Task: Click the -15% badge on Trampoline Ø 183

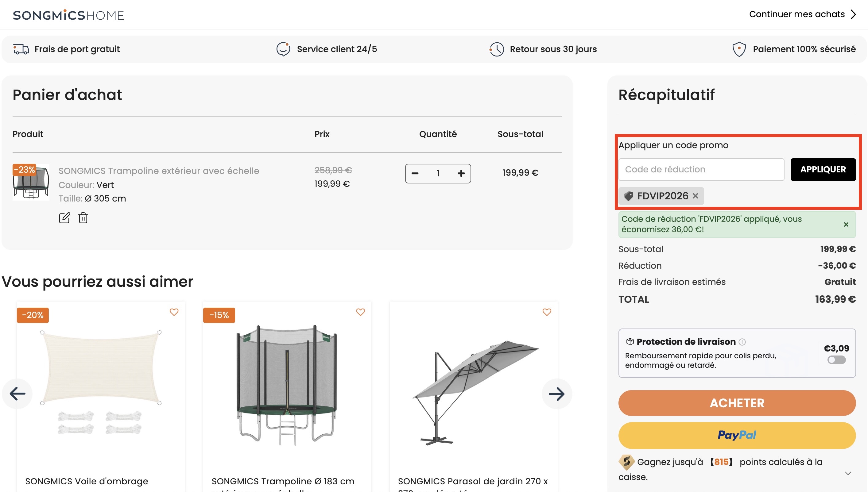Action: point(219,315)
